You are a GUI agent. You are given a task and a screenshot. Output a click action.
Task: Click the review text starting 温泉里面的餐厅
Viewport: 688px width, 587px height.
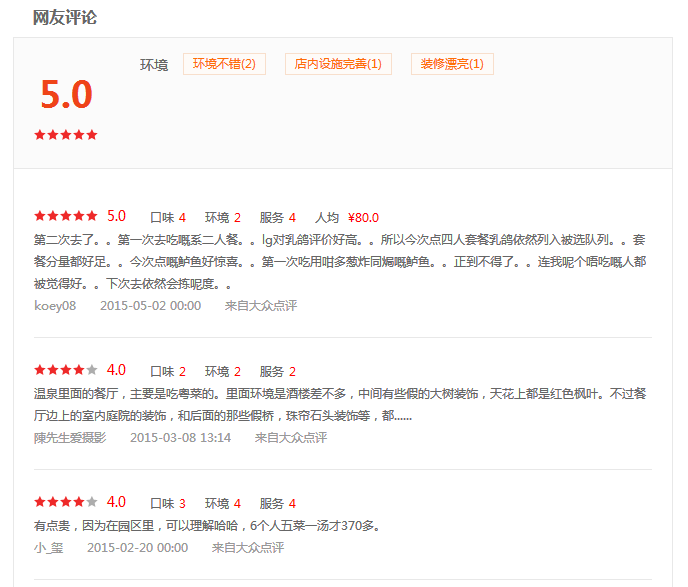tap(340, 404)
